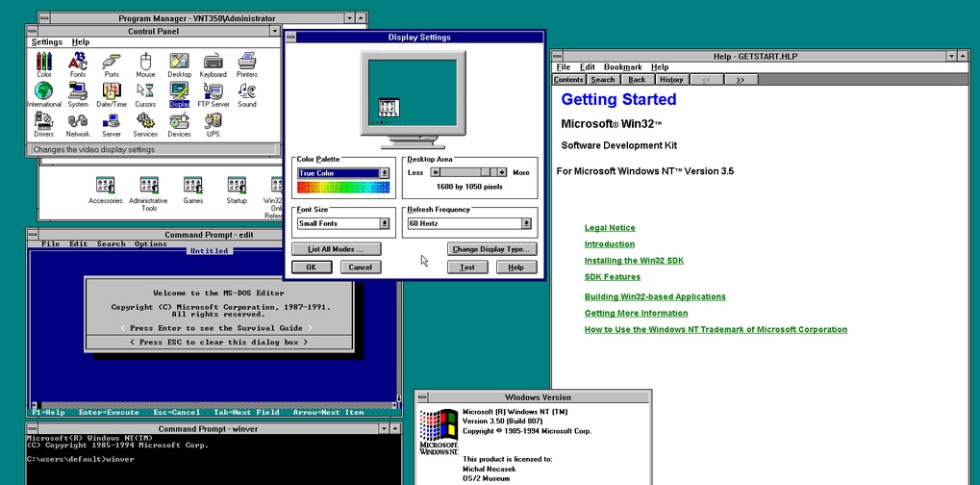Click the Test button
Viewport: 980px width, 485px height.
pos(466,267)
